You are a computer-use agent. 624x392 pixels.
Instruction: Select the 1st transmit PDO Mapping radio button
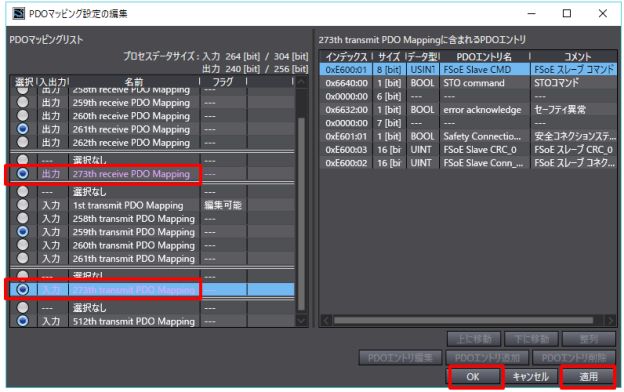(23, 205)
